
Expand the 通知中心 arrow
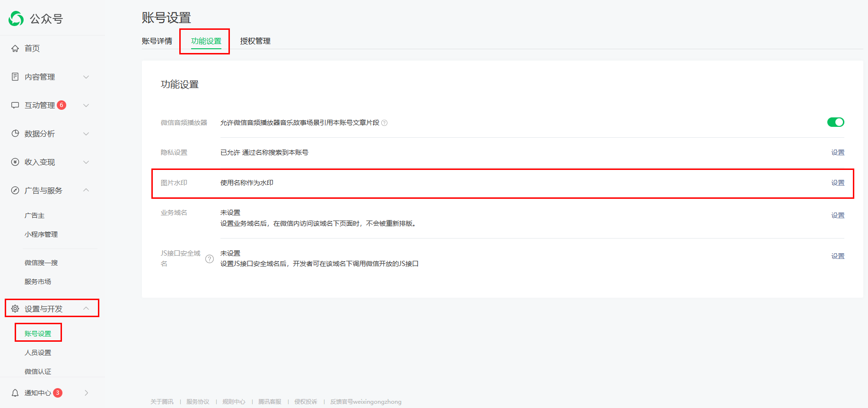pos(86,393)
